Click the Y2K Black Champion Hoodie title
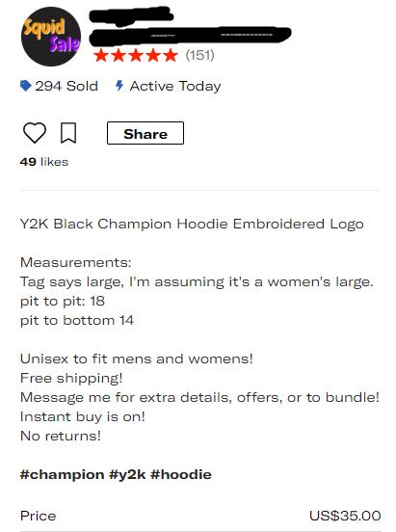Screen dimensions: 396x532 click(192, 224)
